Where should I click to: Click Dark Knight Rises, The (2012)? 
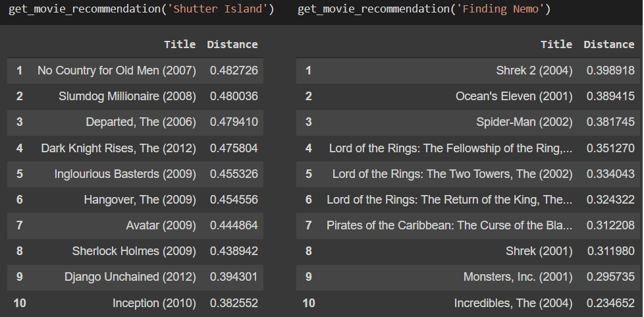tap(119, 148)
